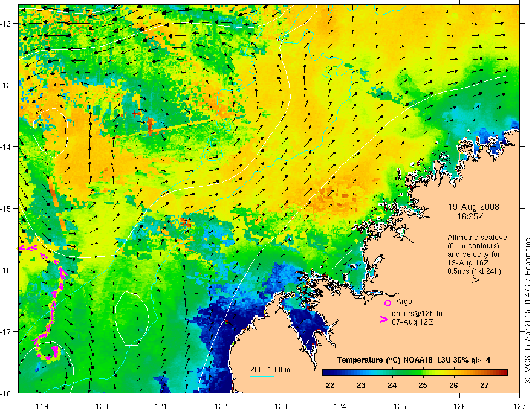Click the longitude axis label '123'
The height and width of the screenshot is (411, 532).
click(x=281, y=406)
